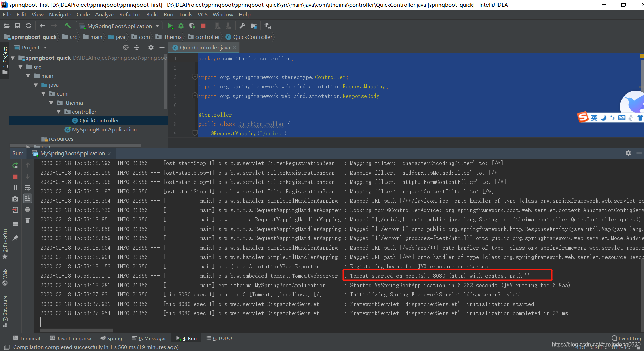Collapse the springboot_quick root node
This screenshot has width=644, height=351.
tap(13, 58)
